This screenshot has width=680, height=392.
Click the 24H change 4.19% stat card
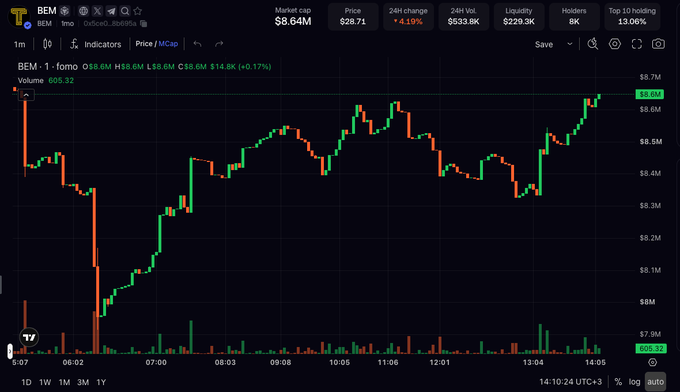(408, 16)
